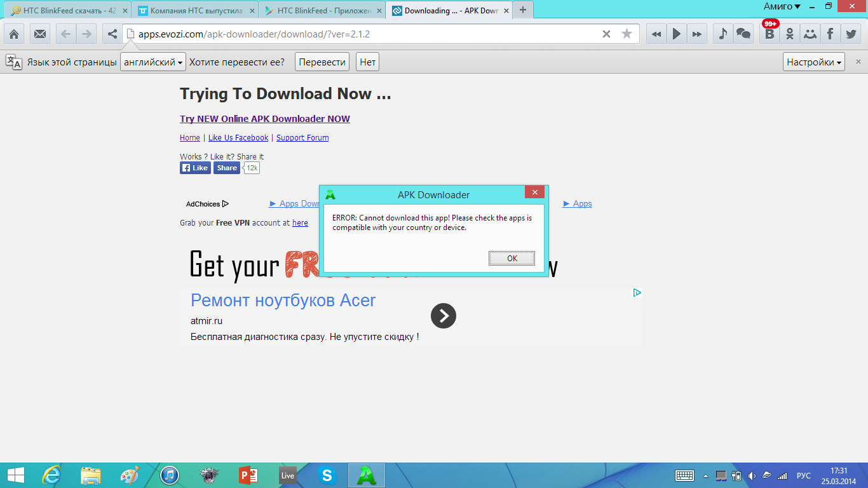Open the page language dropdown 'английский'

pos(153,62)
